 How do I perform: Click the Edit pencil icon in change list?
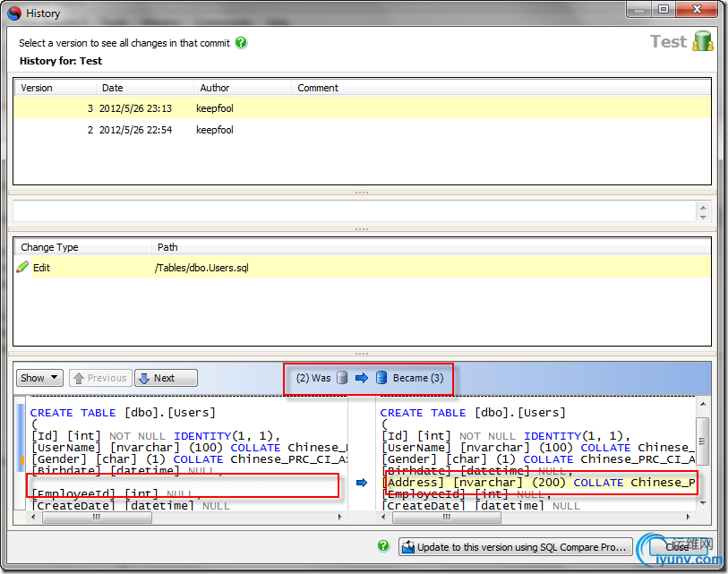22,267
